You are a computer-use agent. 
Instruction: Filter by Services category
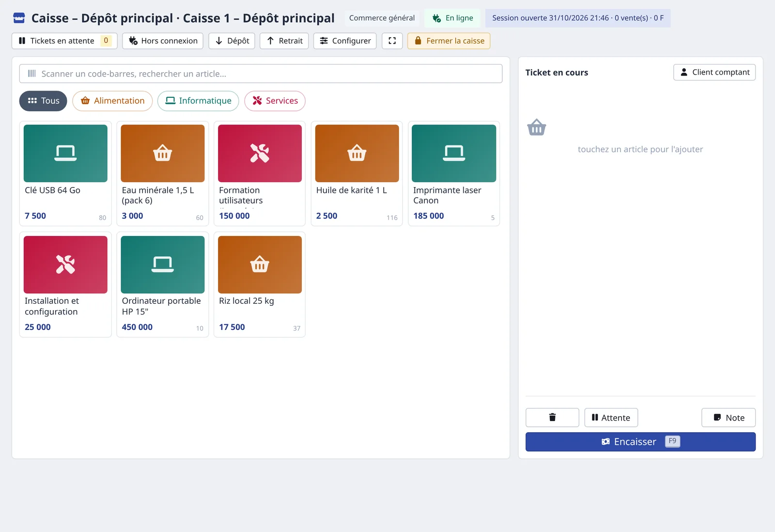point(275,101)
